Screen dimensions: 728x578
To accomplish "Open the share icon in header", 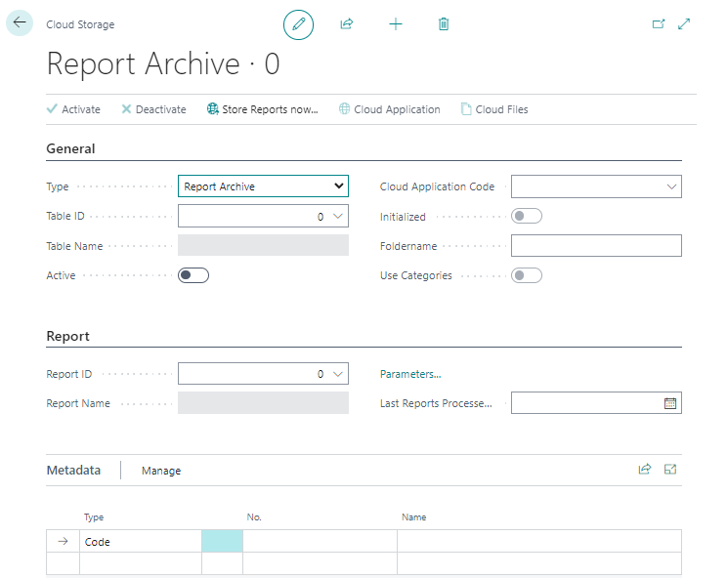I will pyautogui.click(x=347, y=23).
